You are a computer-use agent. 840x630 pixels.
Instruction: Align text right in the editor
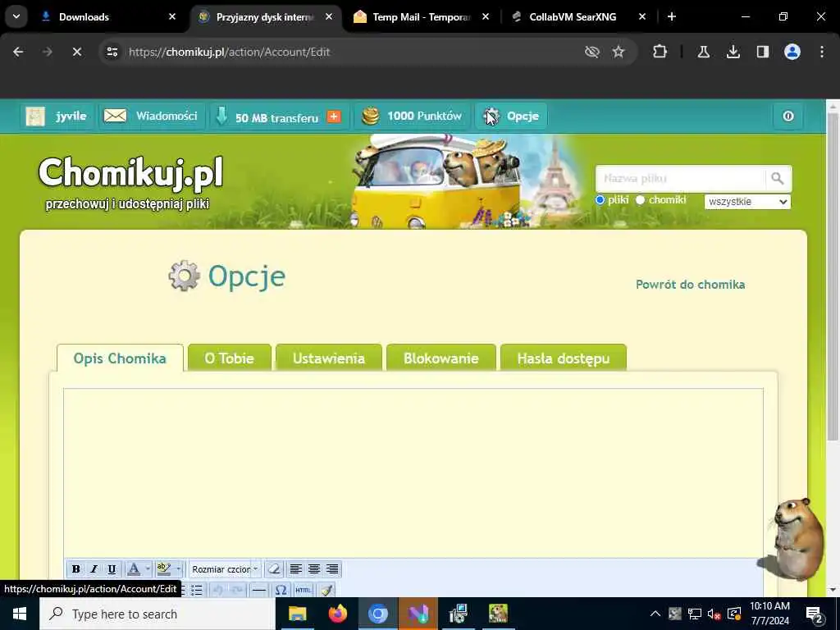[332, 569]
